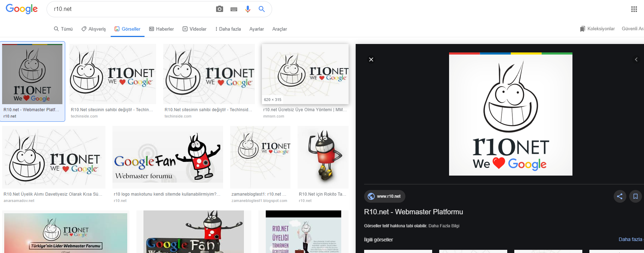Click Daha fazla in İlgili görseller

[x=631, y=239]
